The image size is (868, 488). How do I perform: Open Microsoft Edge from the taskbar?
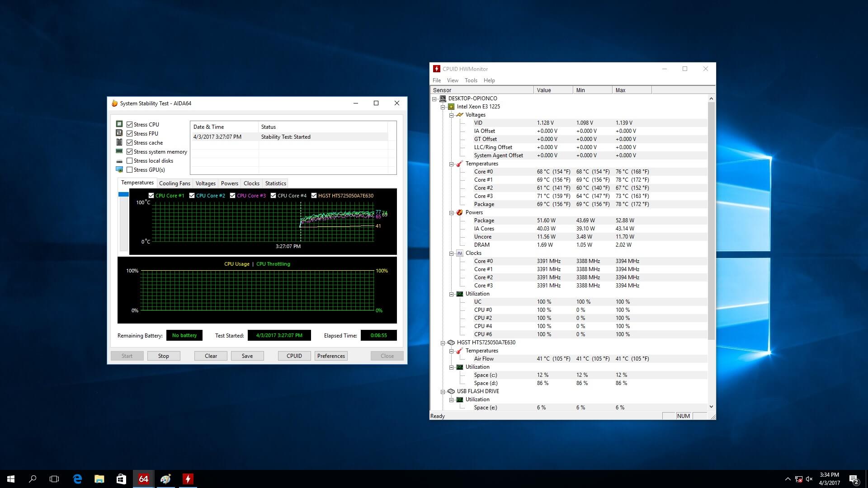coord(77,479)
